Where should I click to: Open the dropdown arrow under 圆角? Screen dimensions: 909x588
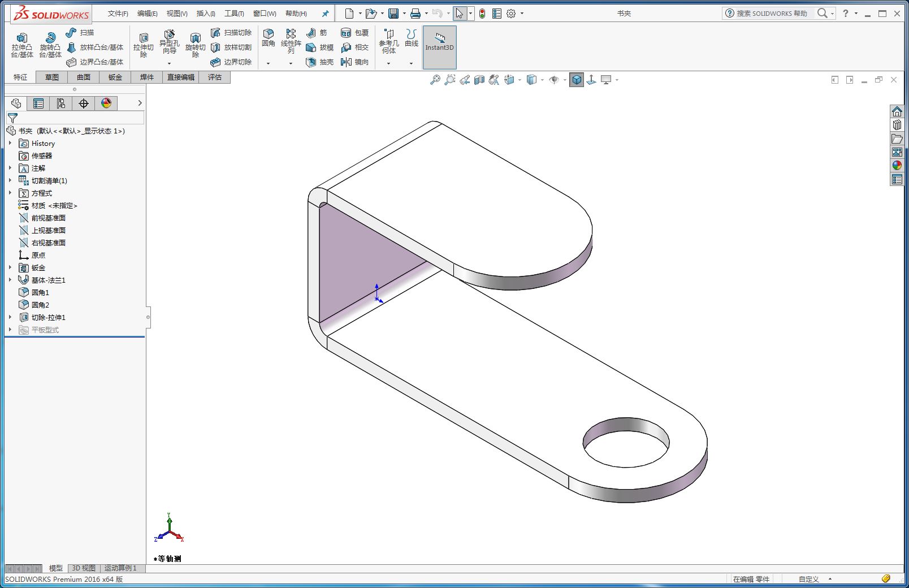269,63
